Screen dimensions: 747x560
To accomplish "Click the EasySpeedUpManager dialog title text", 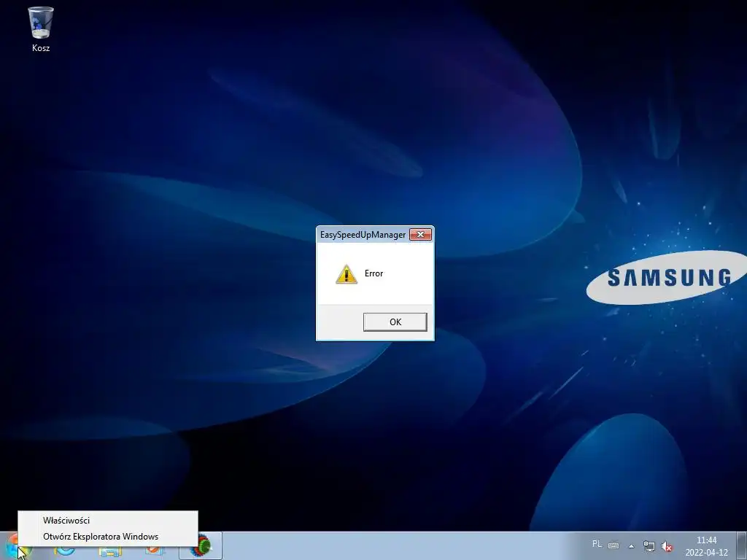I will click(363, 235).
